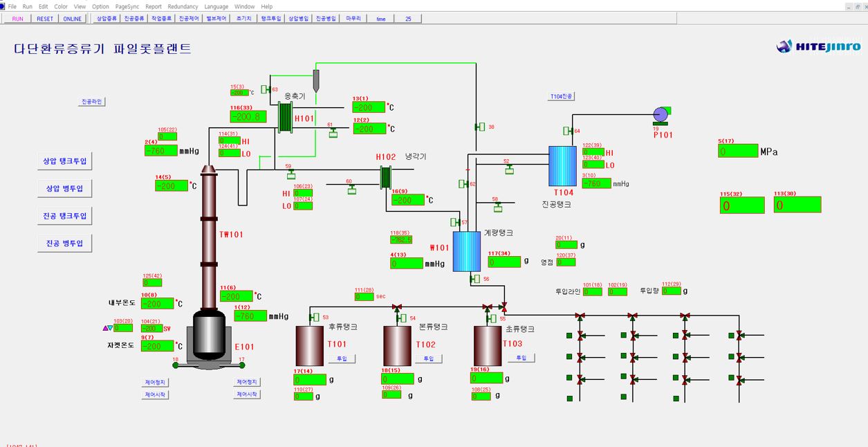Click the 밸브제어 toolbar button
Viewport: 868px width, 447px height.
pyautogui.click(x=216, y=19)
